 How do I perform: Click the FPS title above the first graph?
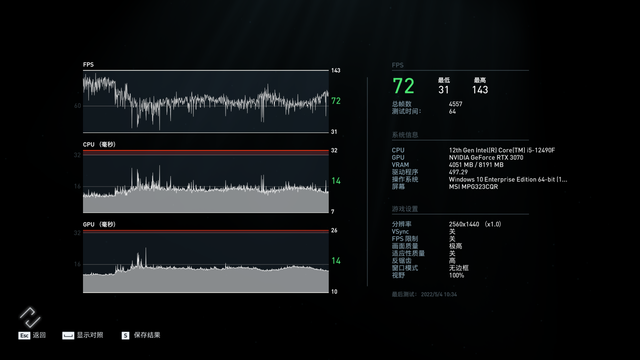click(x=88, y=64)
